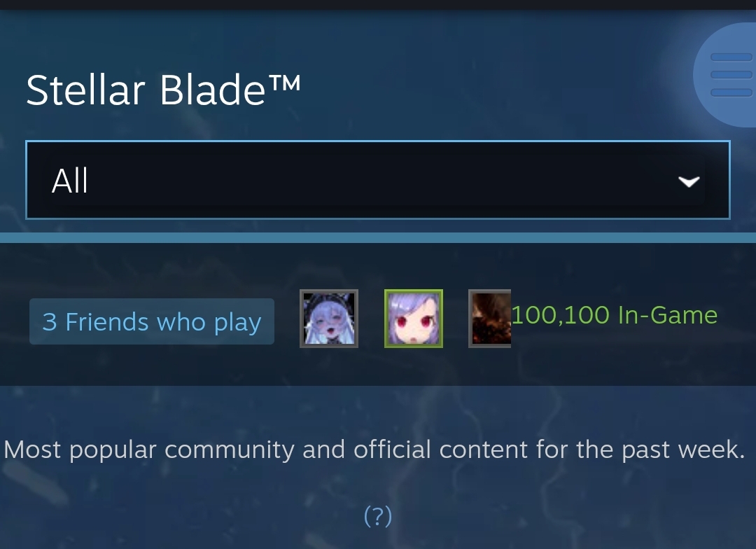Show the round side menu toggle
Image resolution: width=756 pixels, height=549 pixels.
(x=724, y=75)
